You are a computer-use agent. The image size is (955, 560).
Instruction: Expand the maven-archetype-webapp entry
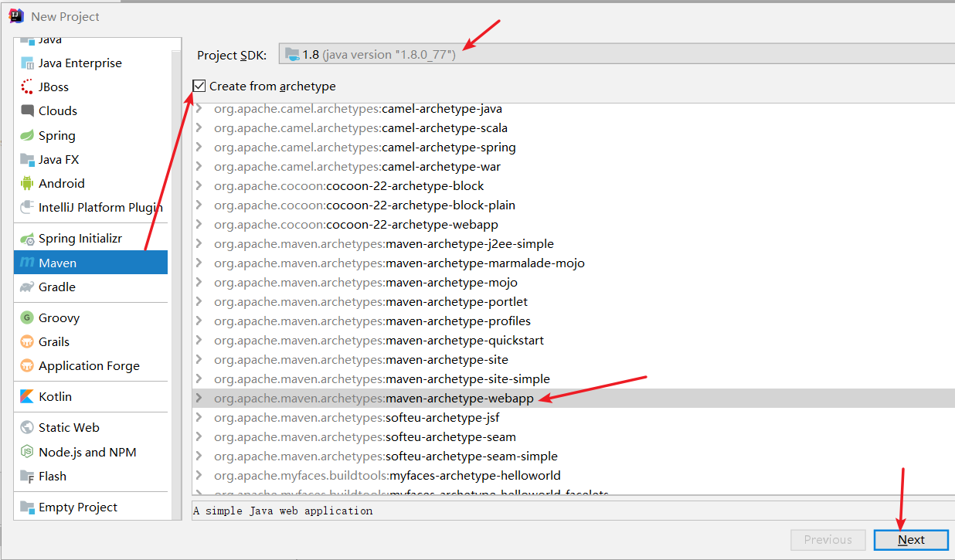pyautogui.click(x=199, y=399)
